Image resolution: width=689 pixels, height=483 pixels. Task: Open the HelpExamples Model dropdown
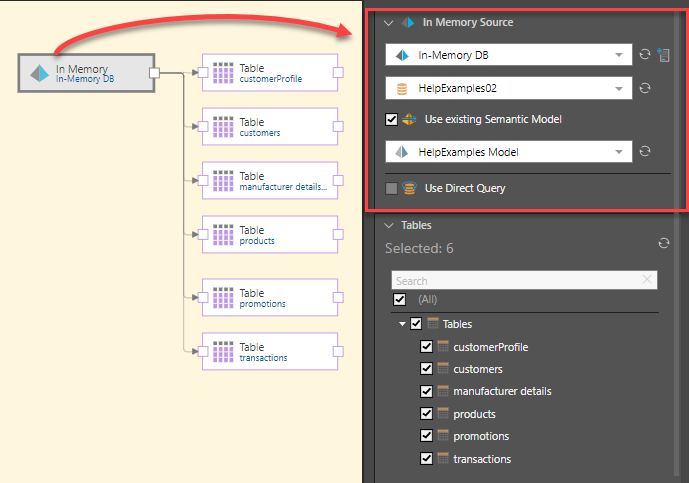pyautogui.click(x=620, y=152)
